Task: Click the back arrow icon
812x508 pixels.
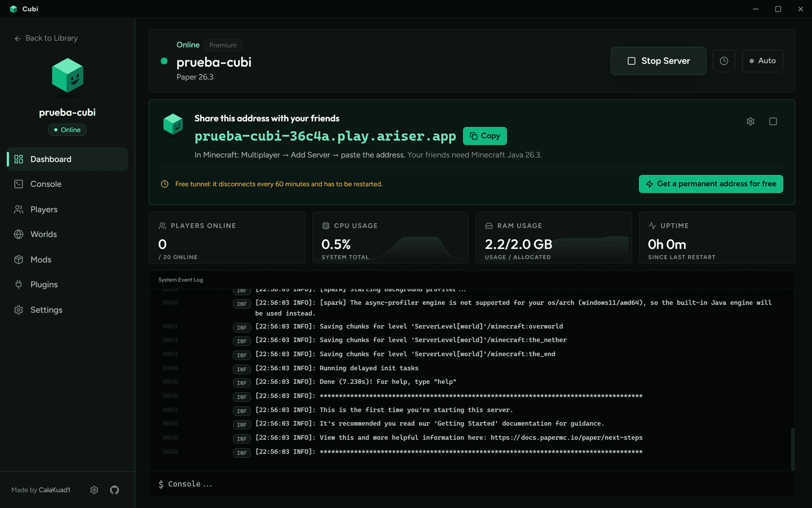Action: tap(17, 38)
